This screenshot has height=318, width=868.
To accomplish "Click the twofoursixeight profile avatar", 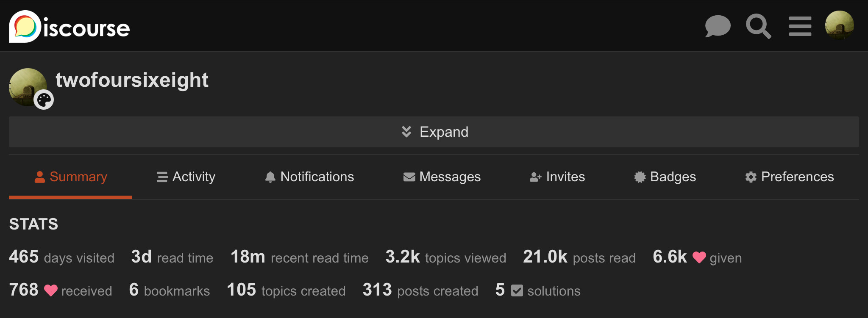I will [x=26, y=85].
